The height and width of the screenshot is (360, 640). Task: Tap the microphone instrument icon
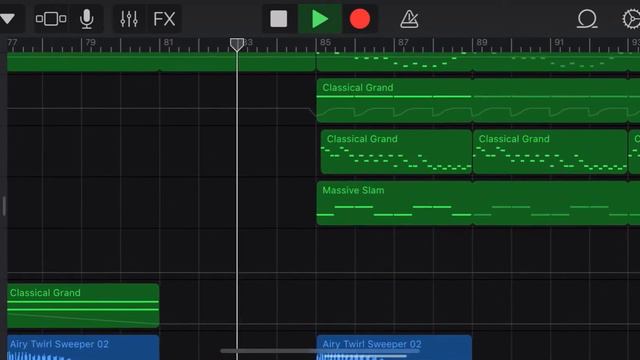(x=87, y=19)
